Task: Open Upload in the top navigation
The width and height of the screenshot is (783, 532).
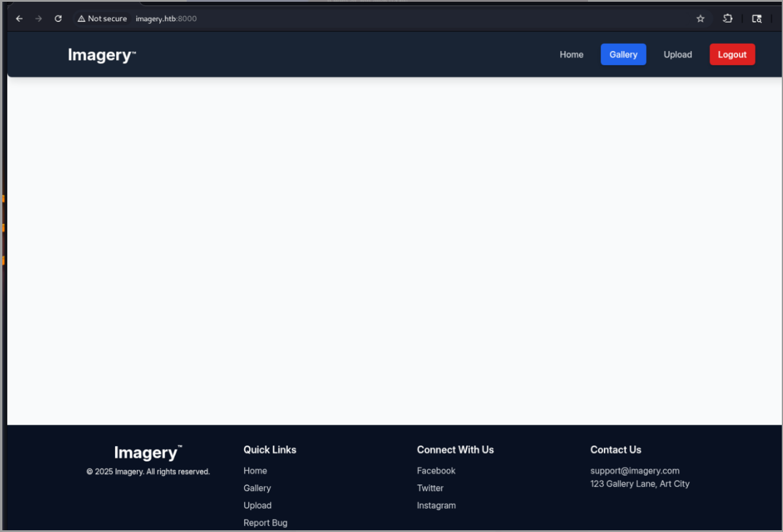Action: (x=677, y=55)
